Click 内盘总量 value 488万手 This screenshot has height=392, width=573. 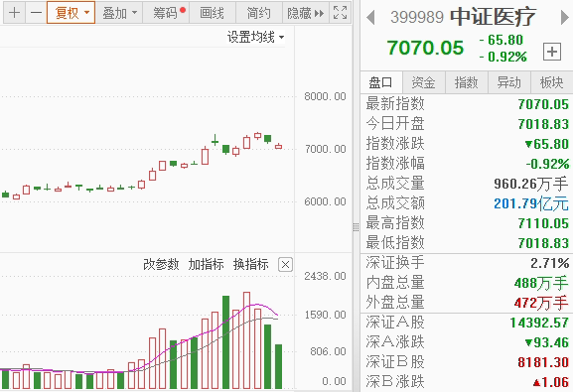541,283
